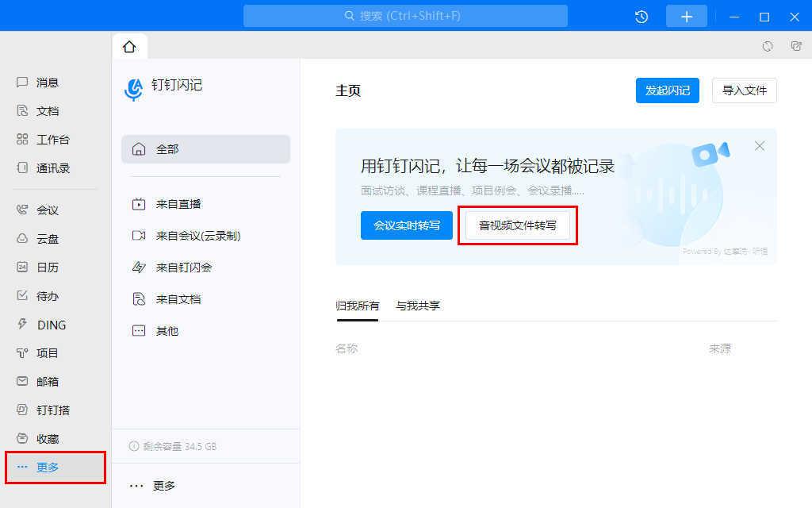Open the 待办 (To-do) list
The height and width of the screenshot is (508, 812).
pos(45,295)
